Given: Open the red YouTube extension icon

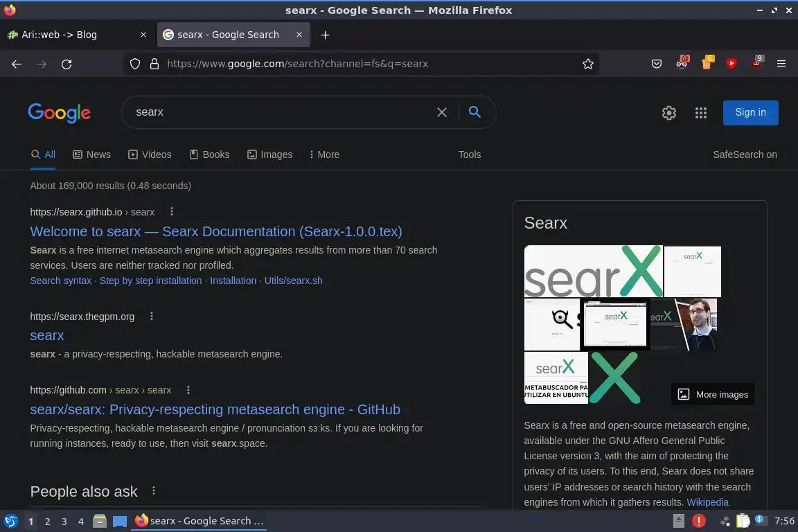Looking at the screenshot, I should tap(731, 64).
